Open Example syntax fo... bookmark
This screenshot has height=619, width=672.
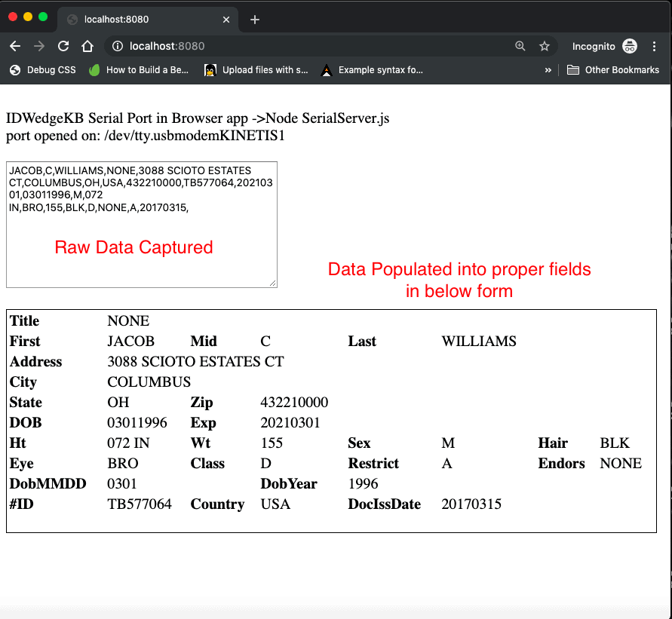[372, 70]
